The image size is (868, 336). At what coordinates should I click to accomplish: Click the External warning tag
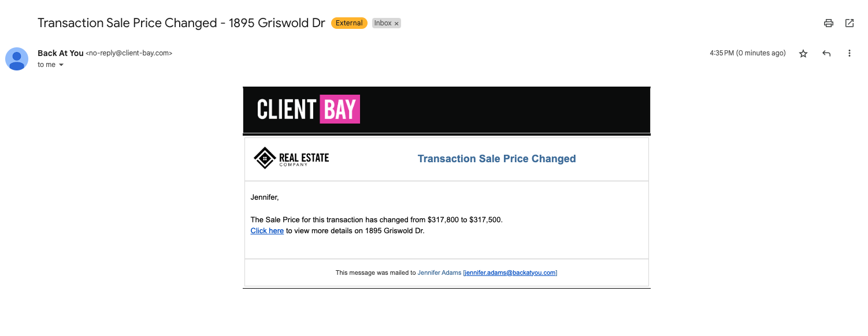coord(349,23)
